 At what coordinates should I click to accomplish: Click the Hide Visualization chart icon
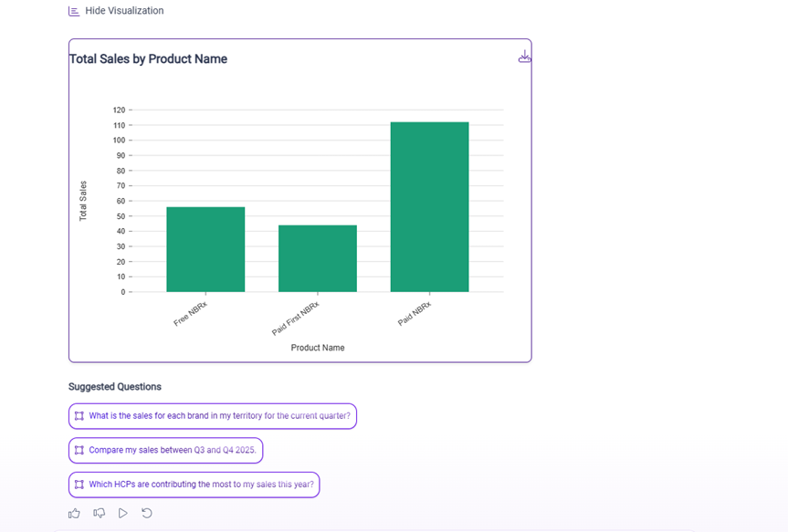pos(74,11)
